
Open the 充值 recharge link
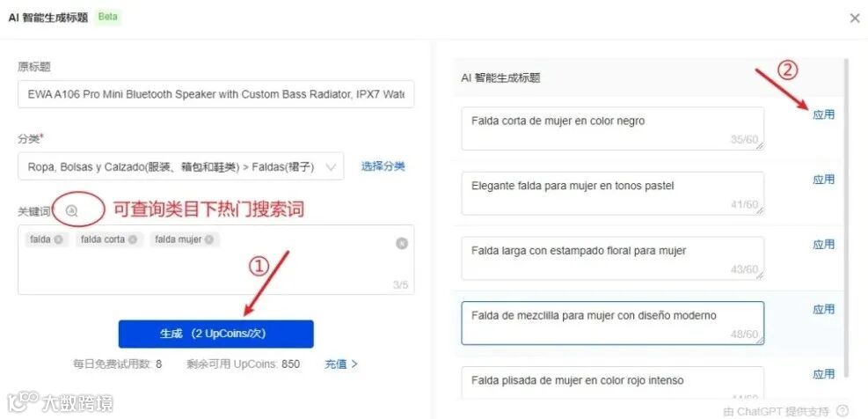[341, 364]
